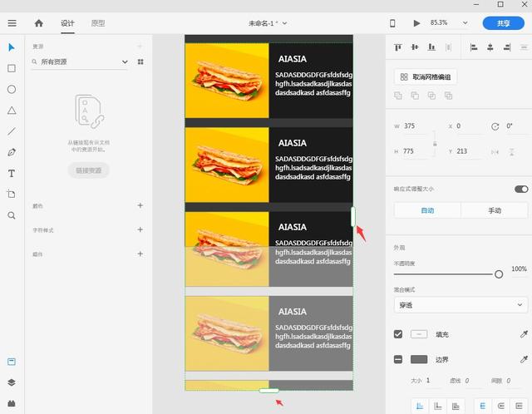532x414 pixels.
Task: Apply the Add boolean operation
Action: tap(398, 96)
